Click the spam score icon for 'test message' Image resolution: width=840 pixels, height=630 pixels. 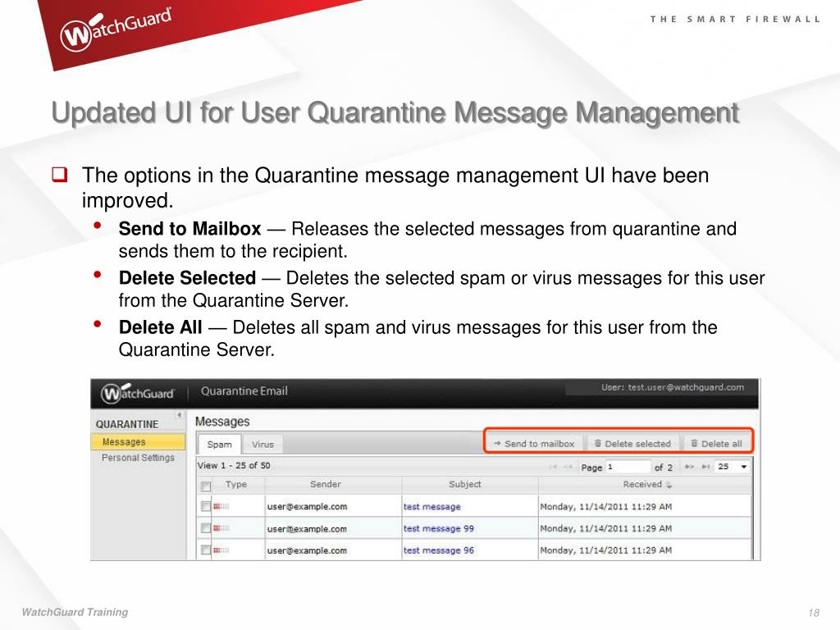(x=221, y=507)
